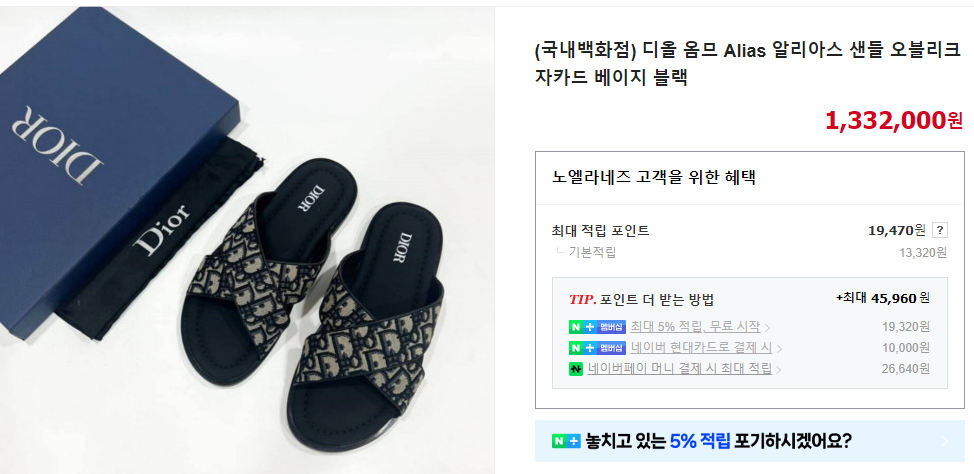Click the question mark help icon beside 19,470원
Screen dimensions: 974x474
point(940,230)
